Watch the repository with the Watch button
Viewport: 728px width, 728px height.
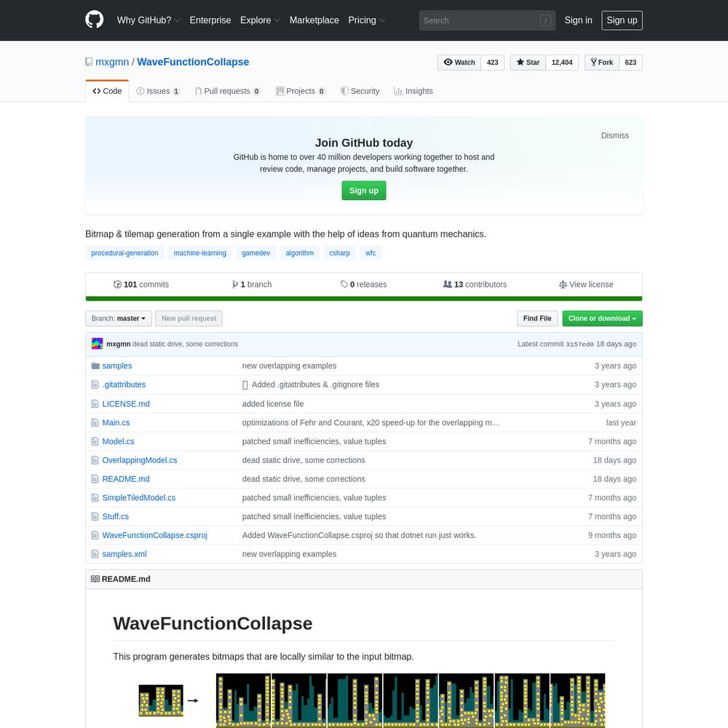click(459, 62)
